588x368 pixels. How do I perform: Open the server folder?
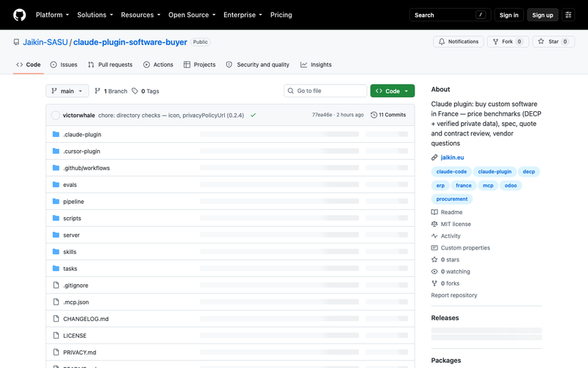point(71,235)
